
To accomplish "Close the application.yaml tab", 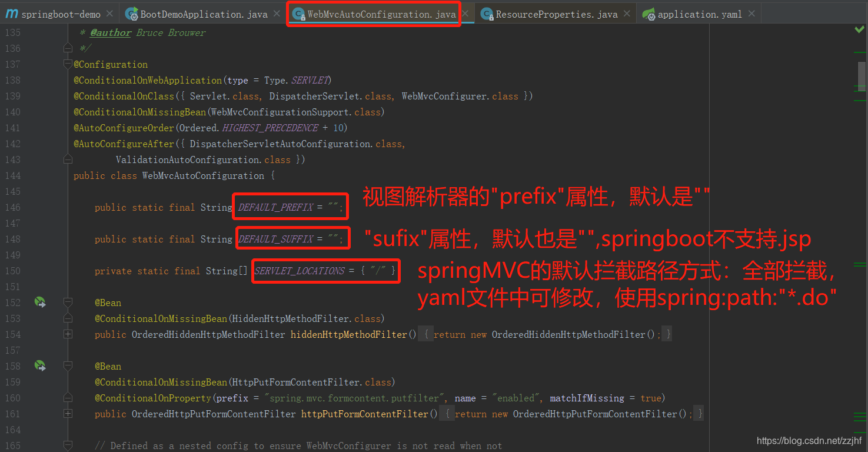I will (x=751, y=14).
